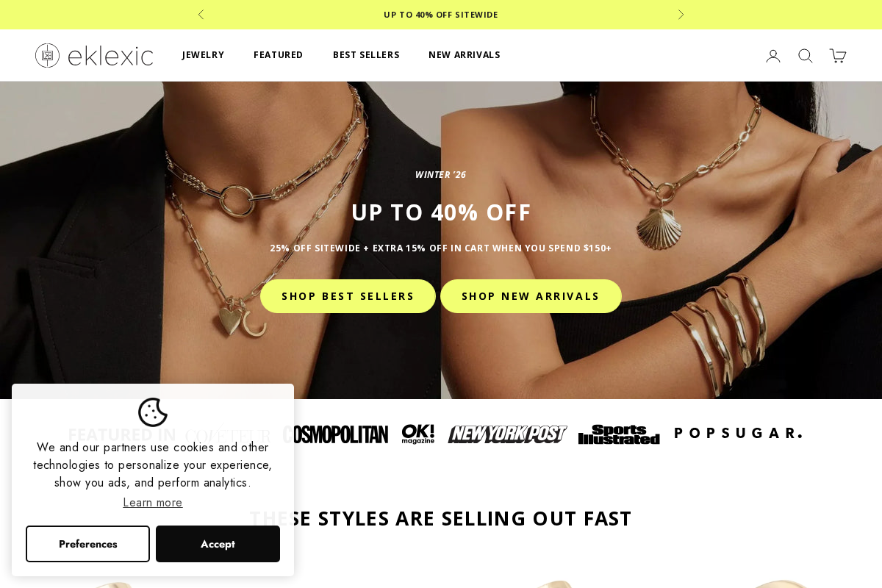Image resolution: width=882 pixels, height=588 pixels.
Task: Expand the Jewelry navigation menu
Action: (x=203, y=55)
